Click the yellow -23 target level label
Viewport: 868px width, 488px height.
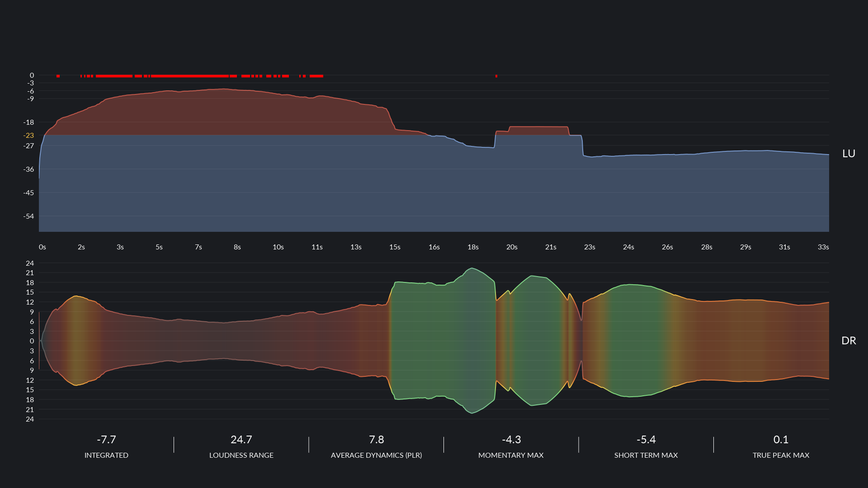click(28, 136)
